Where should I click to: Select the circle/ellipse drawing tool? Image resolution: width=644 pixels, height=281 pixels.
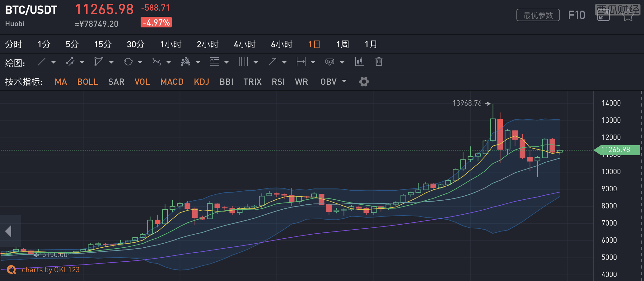click(x=128, y=62)
